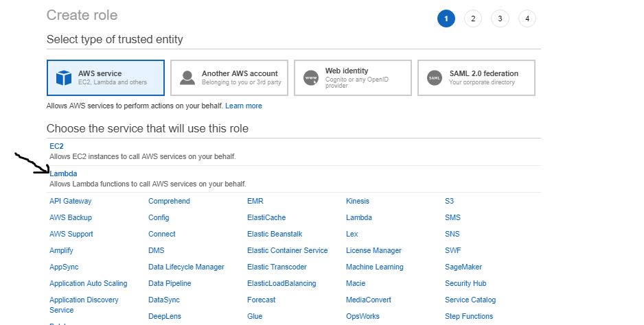The image size is (644, 325).
Task: Choose API Gateway service
Action: tap(70, 201)
